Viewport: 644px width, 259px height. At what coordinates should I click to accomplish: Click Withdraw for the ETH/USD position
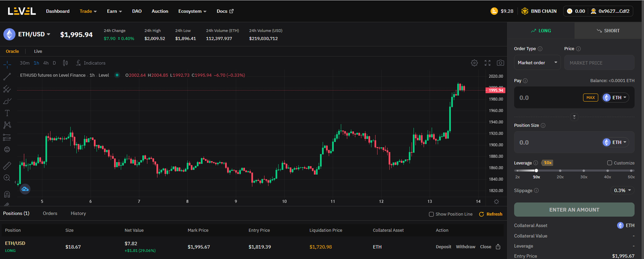coord(465,247)
